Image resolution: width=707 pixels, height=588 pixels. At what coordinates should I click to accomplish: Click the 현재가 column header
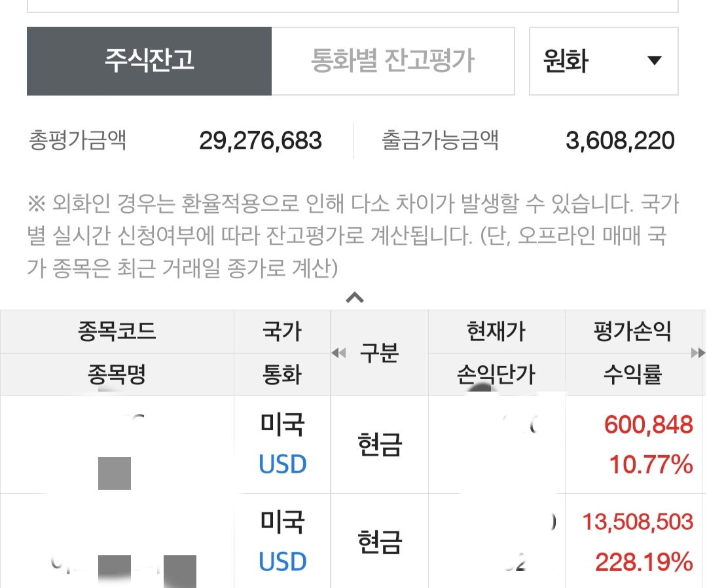(496, 331)
